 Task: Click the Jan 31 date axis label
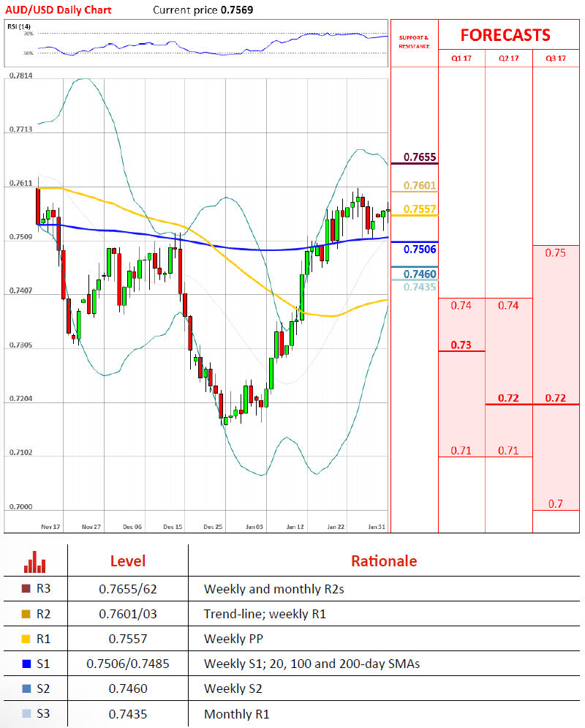377,527
